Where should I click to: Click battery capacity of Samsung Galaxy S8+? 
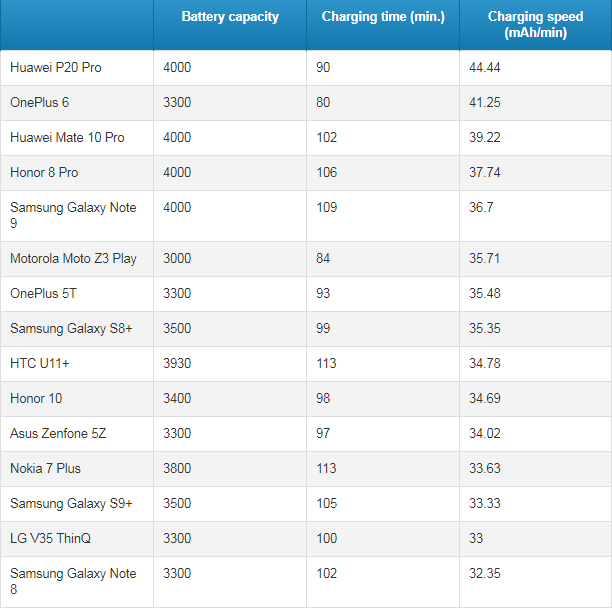click(177, 329)
